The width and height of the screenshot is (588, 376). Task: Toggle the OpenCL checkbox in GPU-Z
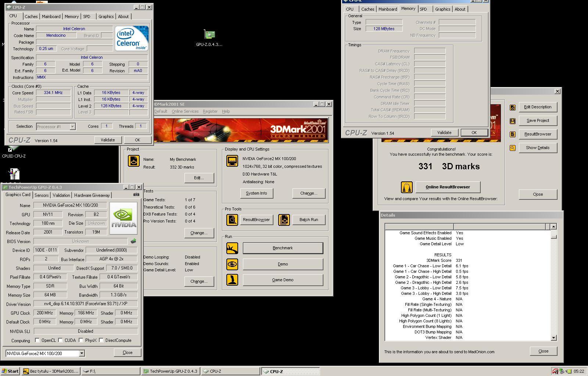(x=37, y=340)
